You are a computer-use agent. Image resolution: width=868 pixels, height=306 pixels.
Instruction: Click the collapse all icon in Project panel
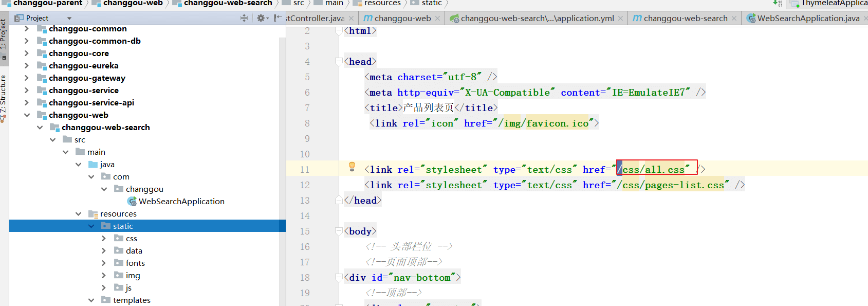244,18
